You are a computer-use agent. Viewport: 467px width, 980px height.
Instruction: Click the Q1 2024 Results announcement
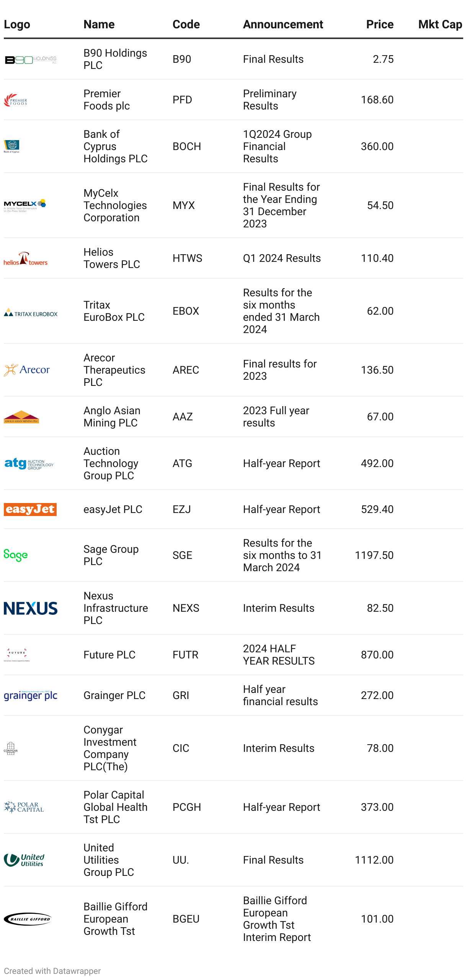[x=282, y=258]
